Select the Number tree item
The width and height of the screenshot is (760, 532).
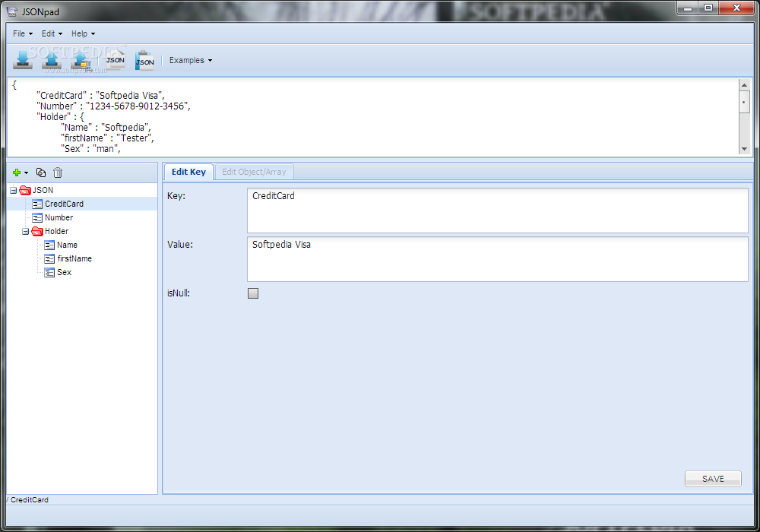pyautogui.click(x=59, y=217)
